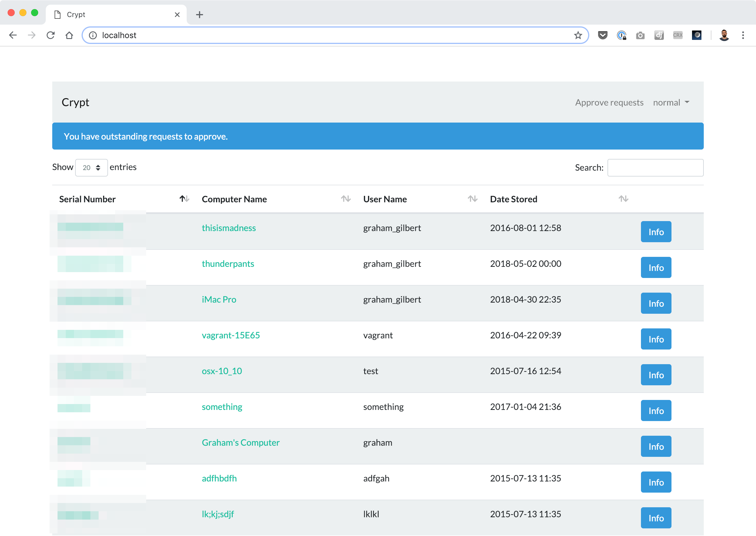Open the show entries count dropdown

click(91, 168)
